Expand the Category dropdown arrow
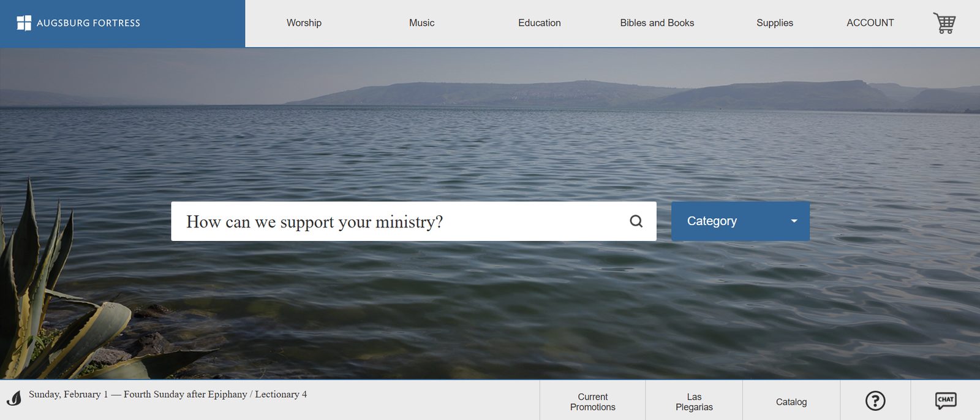 point(794,221)
